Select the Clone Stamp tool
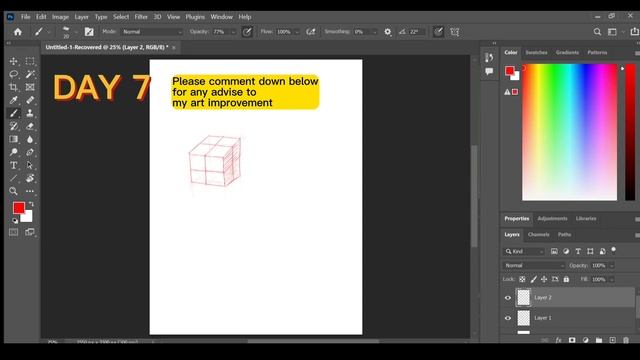This screenshot has width=640, height=360. coord(30,113)
